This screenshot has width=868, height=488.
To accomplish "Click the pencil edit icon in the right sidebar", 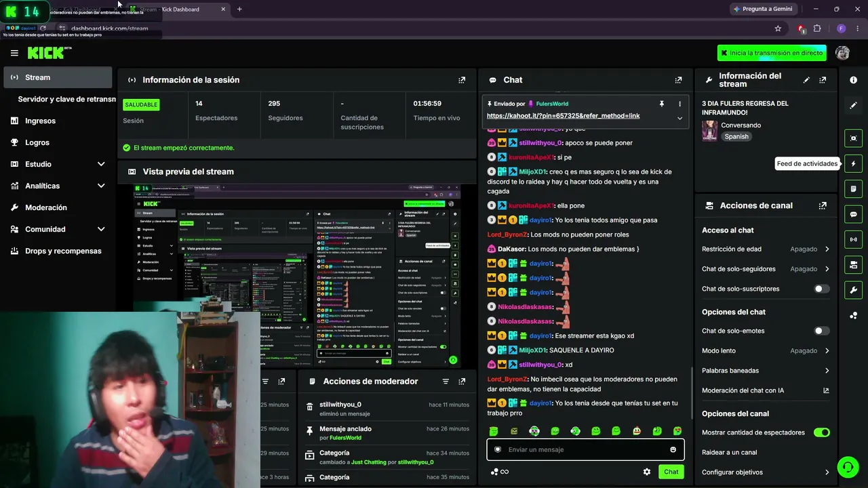I will (853, 105).
